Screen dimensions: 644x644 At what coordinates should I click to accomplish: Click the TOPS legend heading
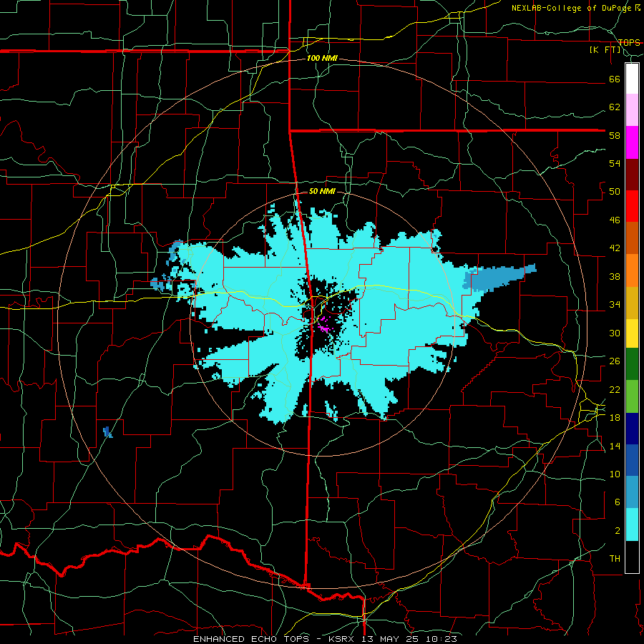(x=629, y=42)
